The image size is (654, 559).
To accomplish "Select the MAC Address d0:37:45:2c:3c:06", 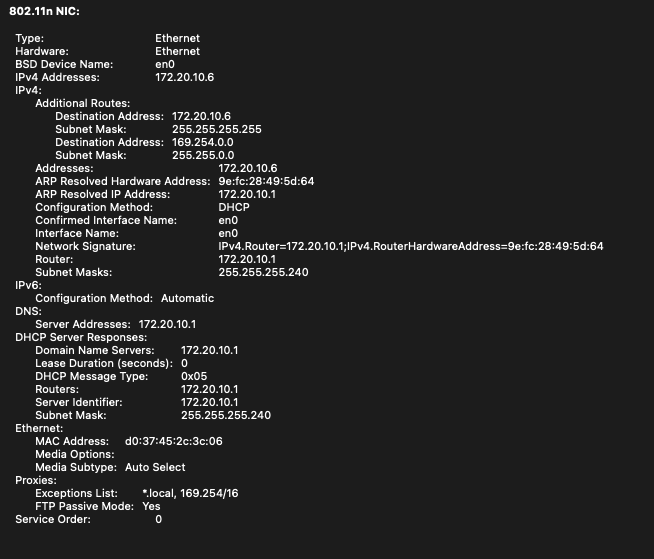I will 173,441.
